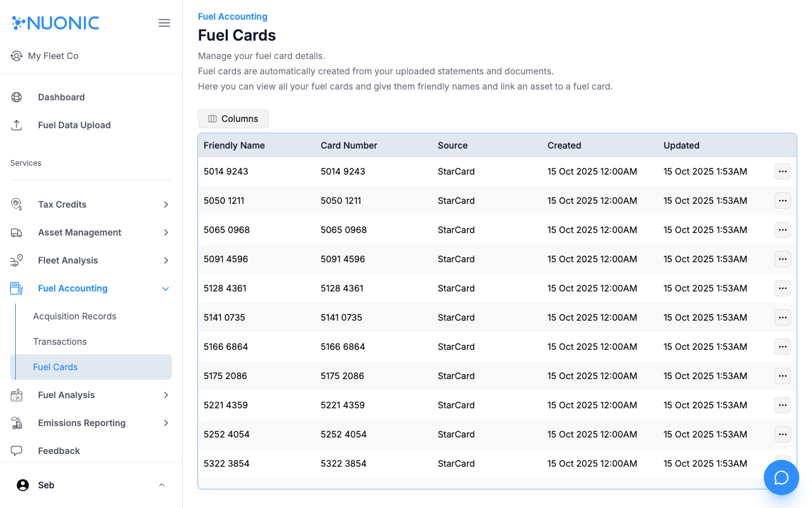Open the chat support bubble
This screenshot has height=508, width=812.
782,478
